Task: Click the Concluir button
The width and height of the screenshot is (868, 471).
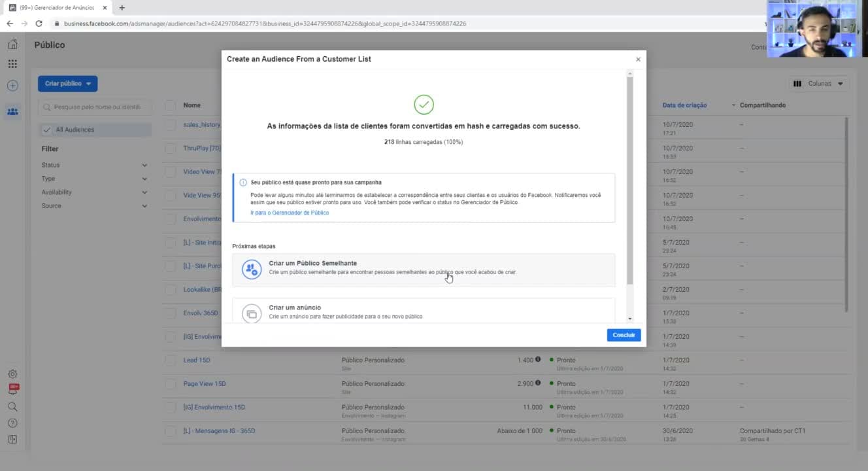Action: pyautogui.click(x=624, y=335)
